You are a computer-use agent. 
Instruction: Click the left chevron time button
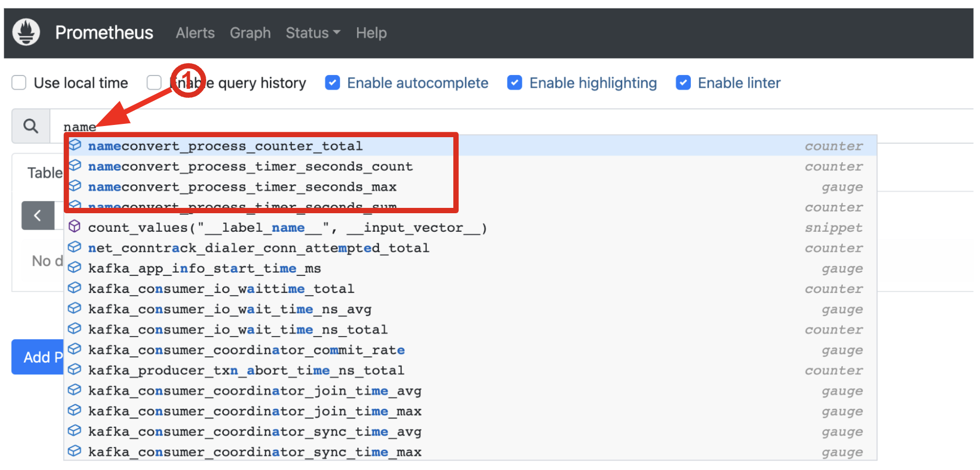tap(38, 215)
